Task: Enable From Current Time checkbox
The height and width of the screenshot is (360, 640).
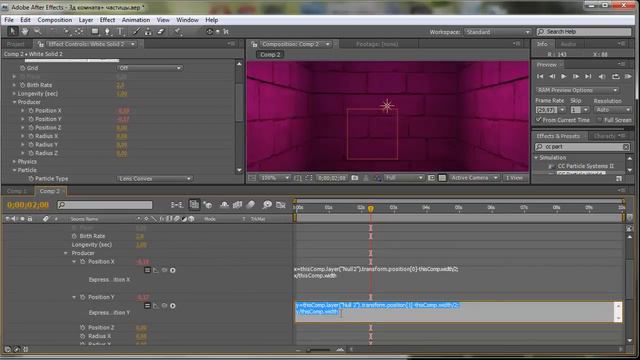Action: (539, 120)
